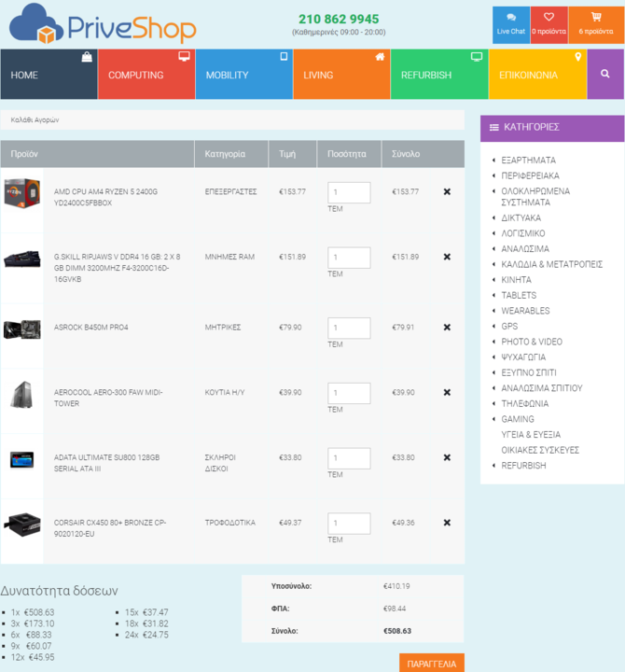The width and height of the screenshot is (625, 672).
Task: Open Aerocool tower case thumbnail
Action: 21,395
